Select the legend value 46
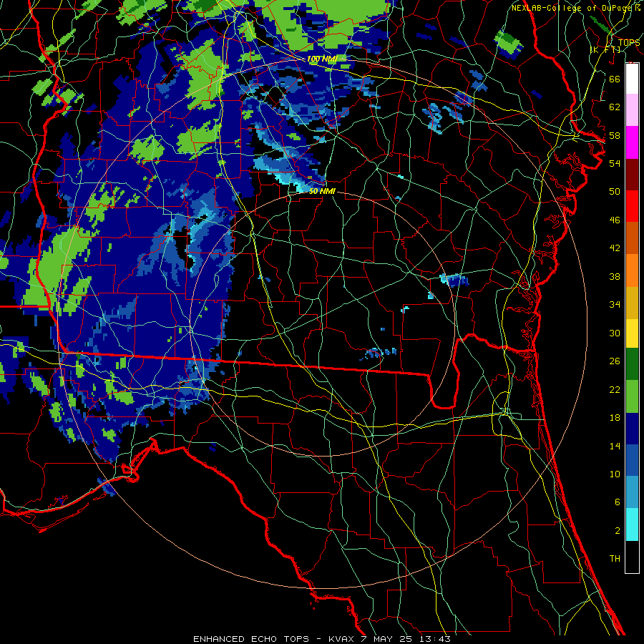 pyautogui.click(x=615, y=220)
